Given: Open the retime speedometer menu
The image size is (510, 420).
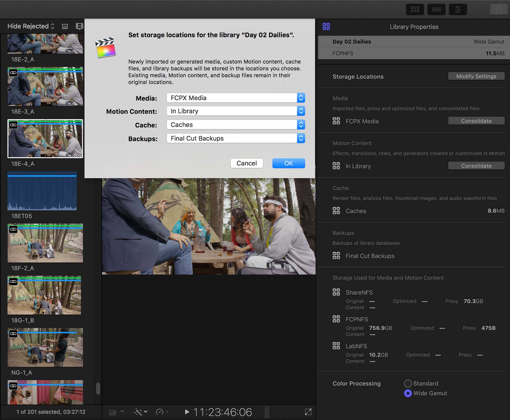Looking at the screenshot, I should coord(162,412).
